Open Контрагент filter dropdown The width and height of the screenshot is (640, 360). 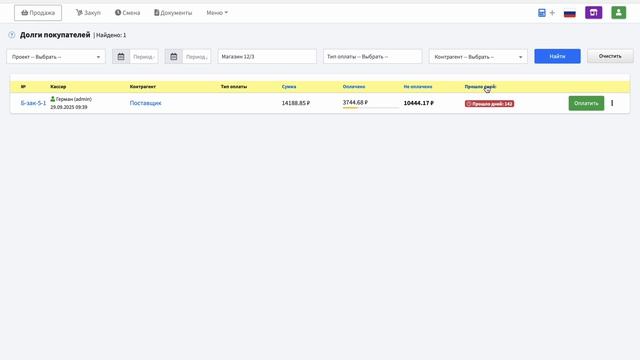(478, 57)
